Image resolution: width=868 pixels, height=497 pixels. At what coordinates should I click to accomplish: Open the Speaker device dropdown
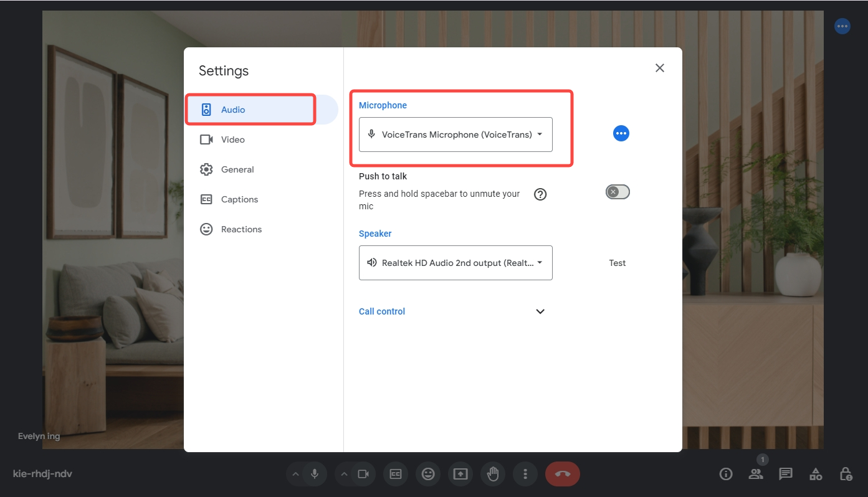click(455, 263)
